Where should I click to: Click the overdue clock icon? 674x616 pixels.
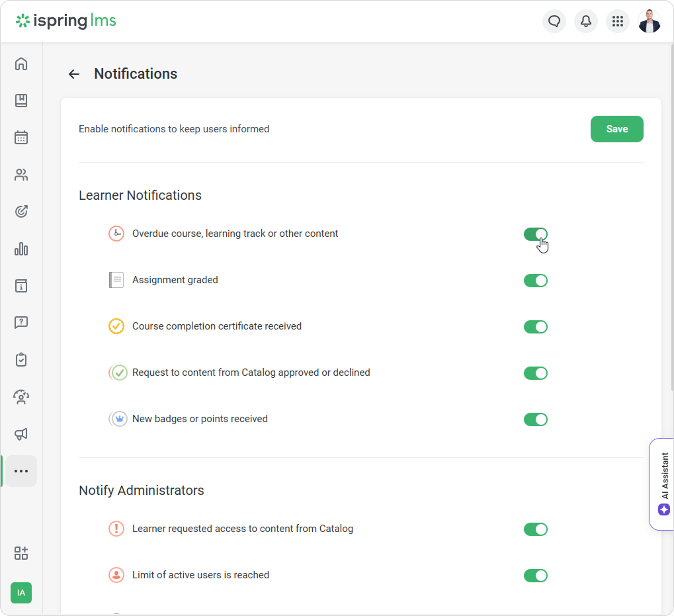116,234
